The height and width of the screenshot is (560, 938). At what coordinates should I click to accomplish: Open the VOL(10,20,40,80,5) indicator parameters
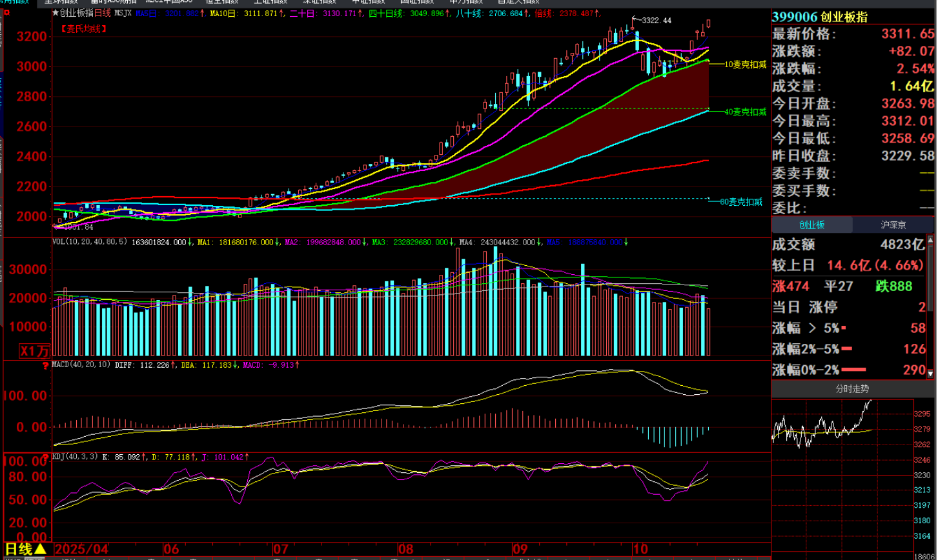click(91, 243)
